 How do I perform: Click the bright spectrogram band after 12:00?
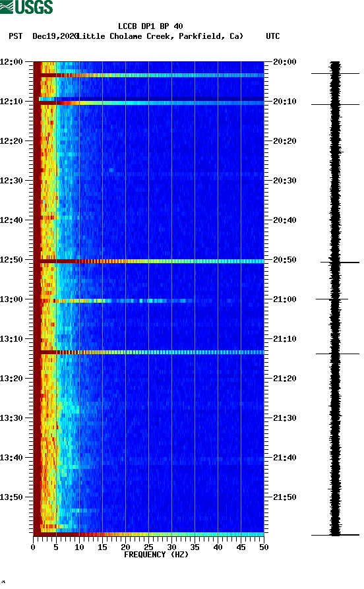149,75
